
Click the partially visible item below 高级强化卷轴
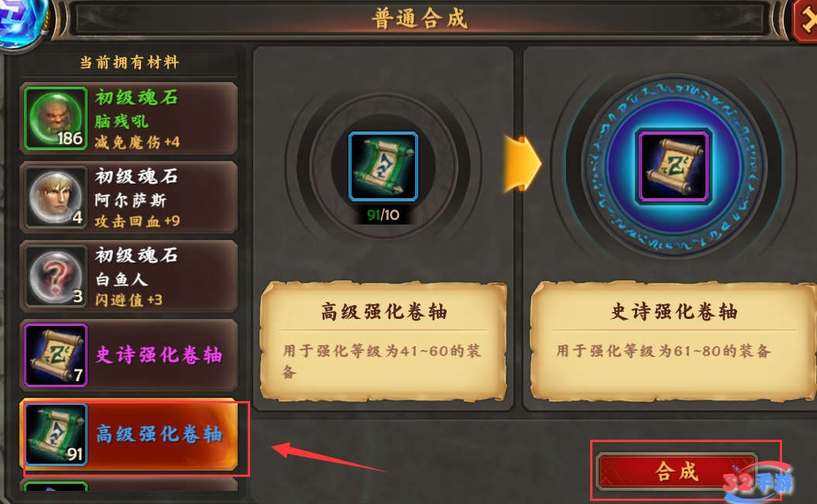pos(129,485)
